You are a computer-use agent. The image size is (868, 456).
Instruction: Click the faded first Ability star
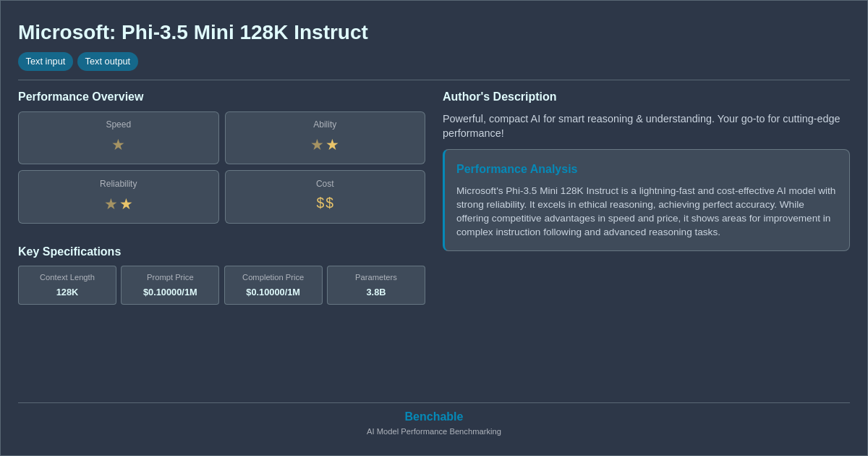[x=317, y=145]
